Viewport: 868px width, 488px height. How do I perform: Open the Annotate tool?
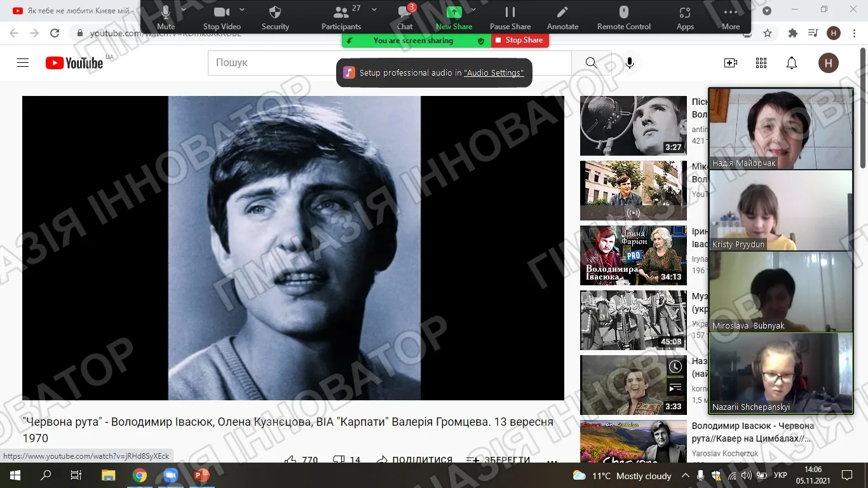(x=562, y=17)
